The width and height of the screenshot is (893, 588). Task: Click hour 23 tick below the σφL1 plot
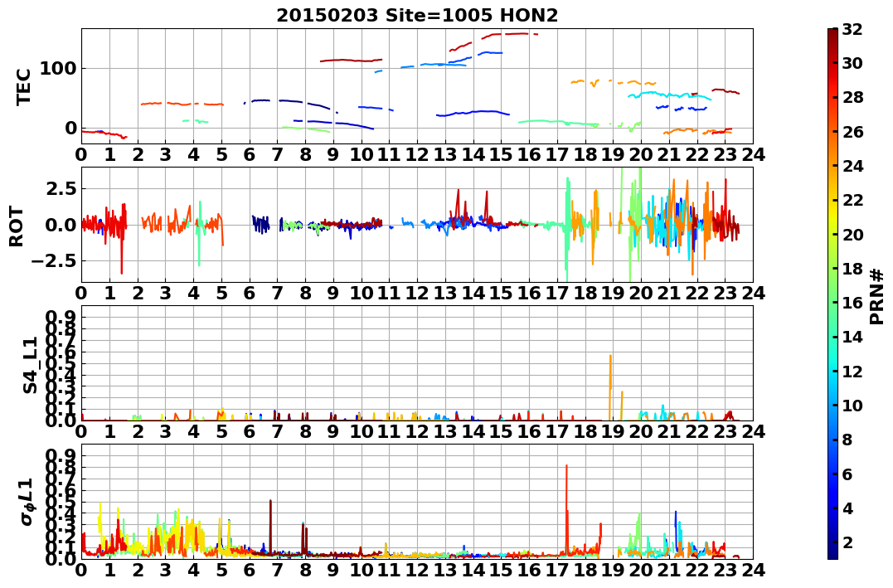(x=725, y=570)
